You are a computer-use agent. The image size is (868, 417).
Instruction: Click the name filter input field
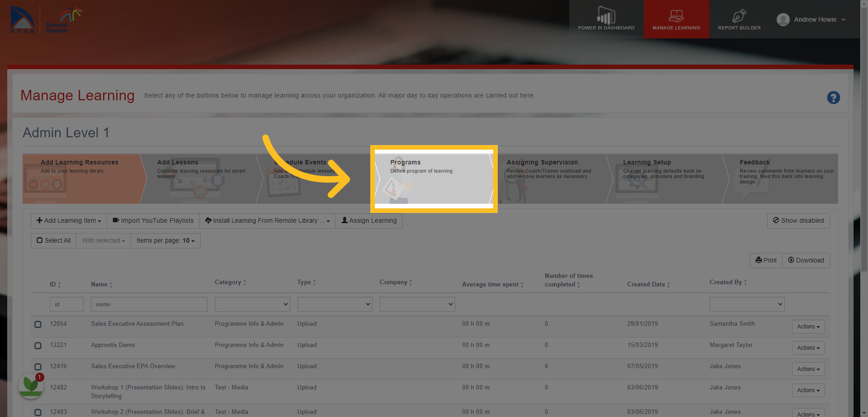149,304
